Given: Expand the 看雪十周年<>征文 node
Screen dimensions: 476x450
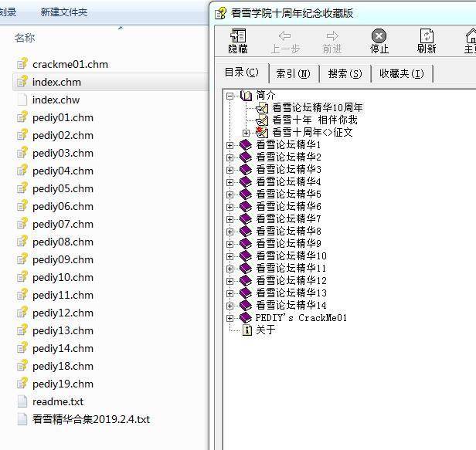Looking at the screenshot, I should (x=246, y=133).
